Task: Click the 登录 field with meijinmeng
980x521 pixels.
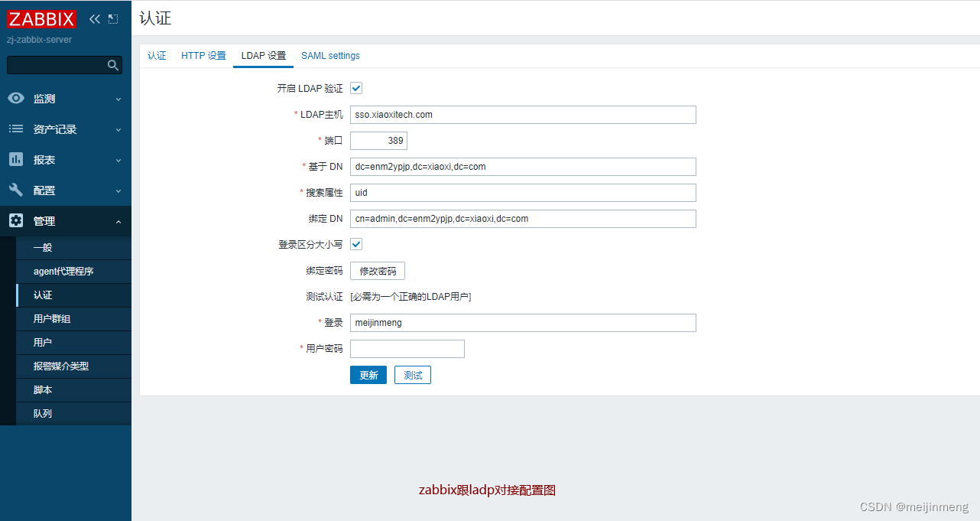Action: [523, 323]
